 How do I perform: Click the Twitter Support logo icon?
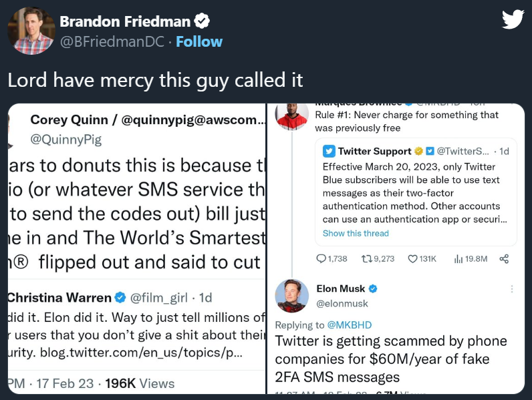[329, 152]
